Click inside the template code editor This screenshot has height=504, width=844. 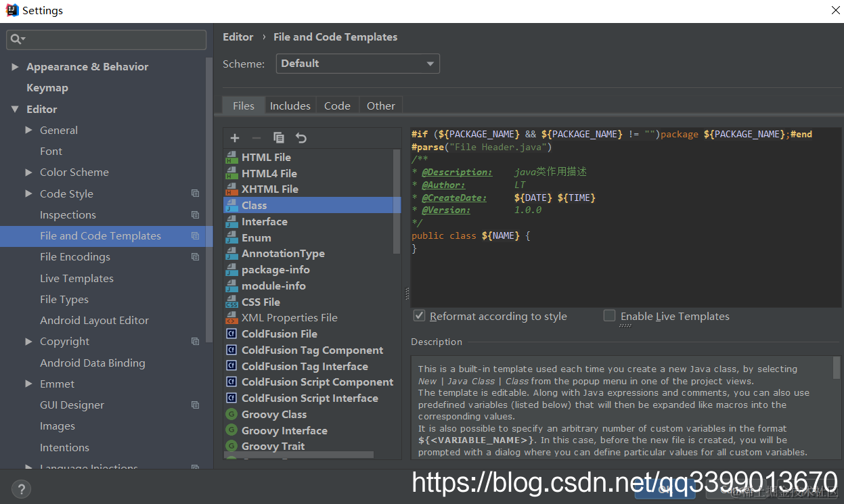[x=626, y=216]
